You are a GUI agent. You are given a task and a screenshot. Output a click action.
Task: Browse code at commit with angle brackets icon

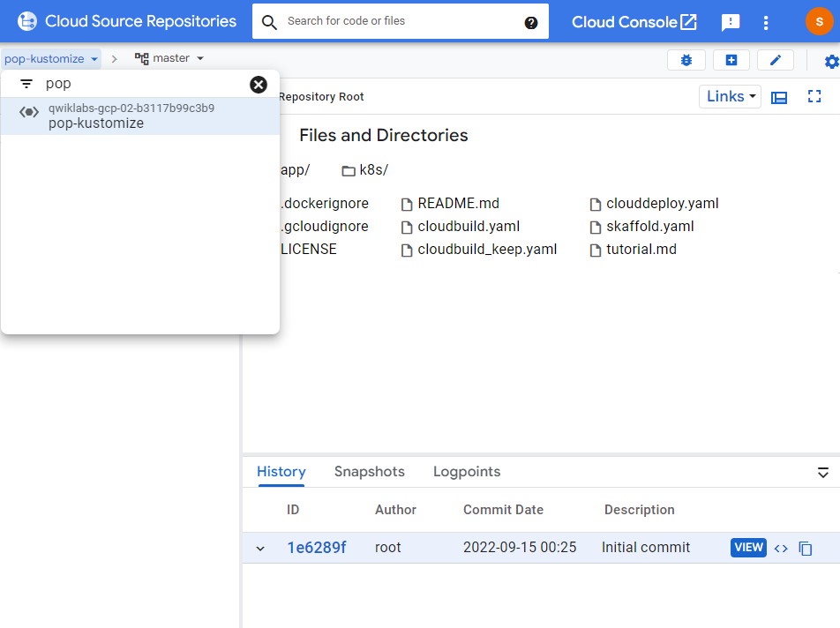(781, 549)
